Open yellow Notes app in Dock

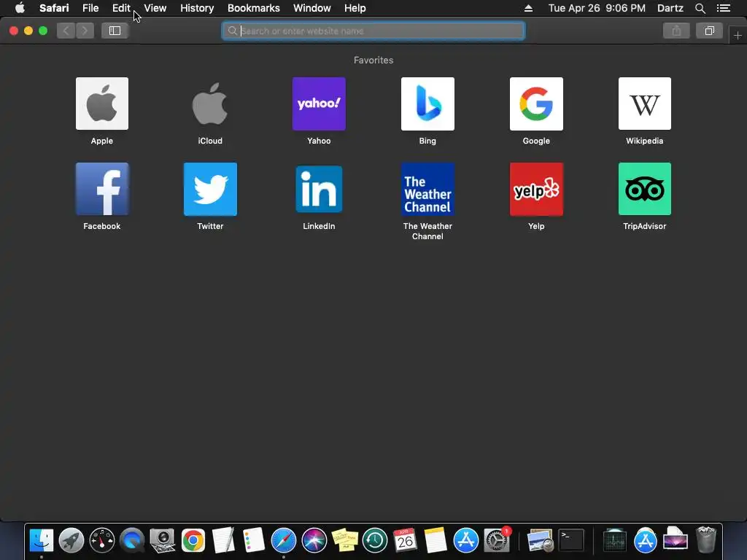click(x=436, y=540)
